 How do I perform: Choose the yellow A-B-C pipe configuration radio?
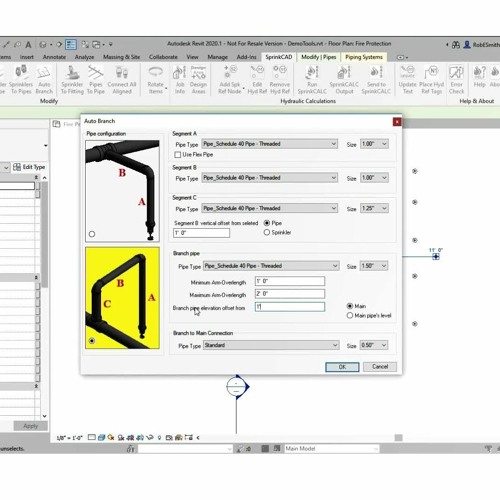tap(92, 341)
